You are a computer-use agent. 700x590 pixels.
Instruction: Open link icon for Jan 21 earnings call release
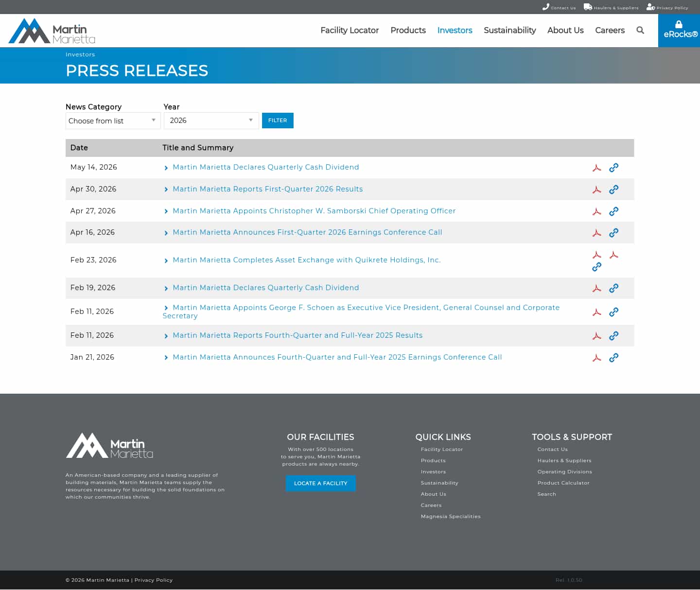pos(614,358)
